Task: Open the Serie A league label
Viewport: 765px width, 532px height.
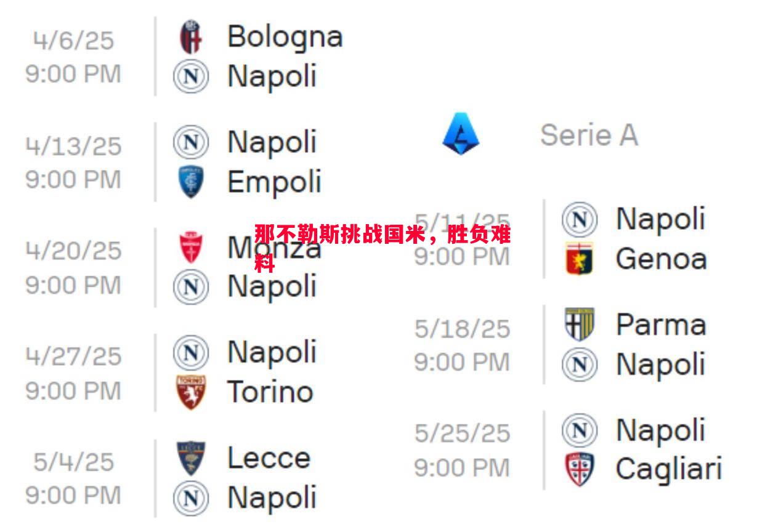Action: tap(589, 135)
